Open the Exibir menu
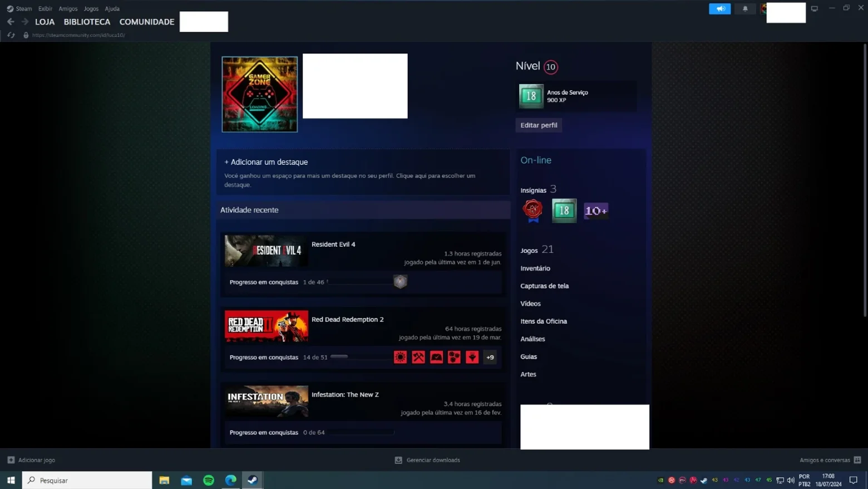The height and width of the screenshot is (489, 868). point(45,9)
